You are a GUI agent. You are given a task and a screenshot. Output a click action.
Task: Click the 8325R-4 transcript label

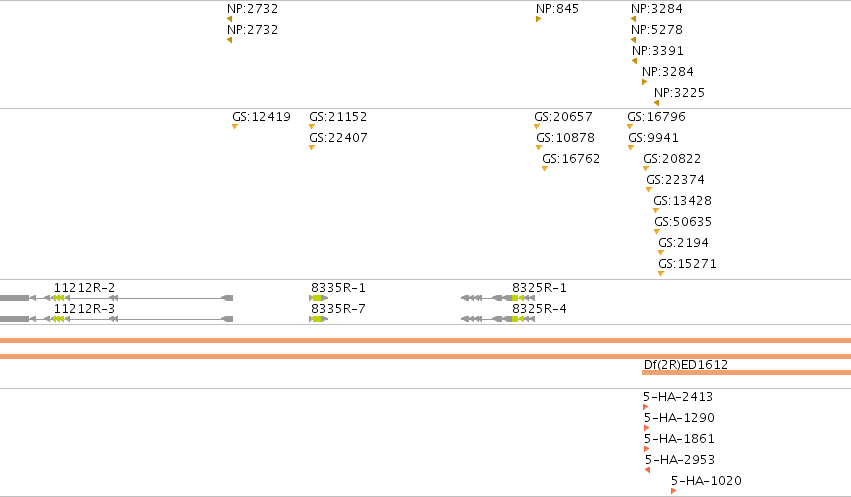pos(539,309)
